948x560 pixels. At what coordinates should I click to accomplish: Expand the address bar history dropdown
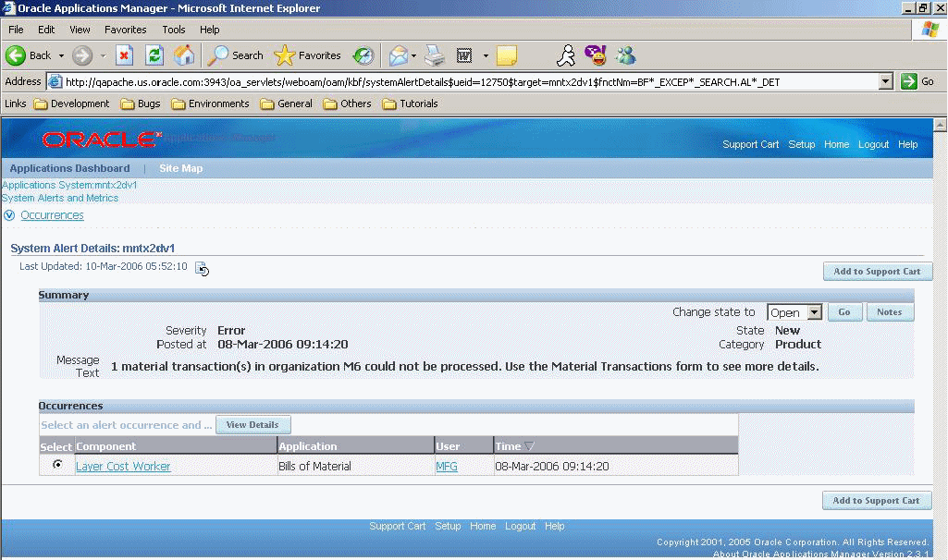point(886,81)
